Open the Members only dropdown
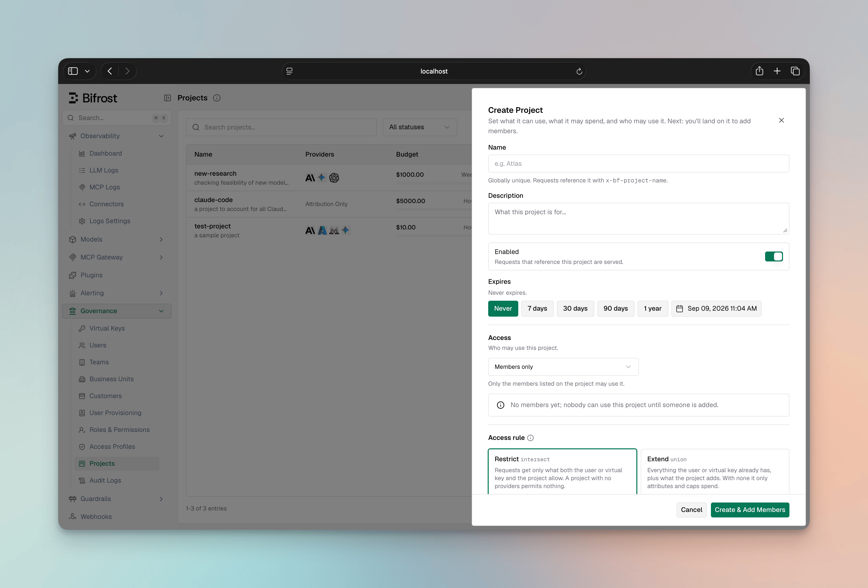Viewport: 868px width, 588px height. (x=563, y=367)
